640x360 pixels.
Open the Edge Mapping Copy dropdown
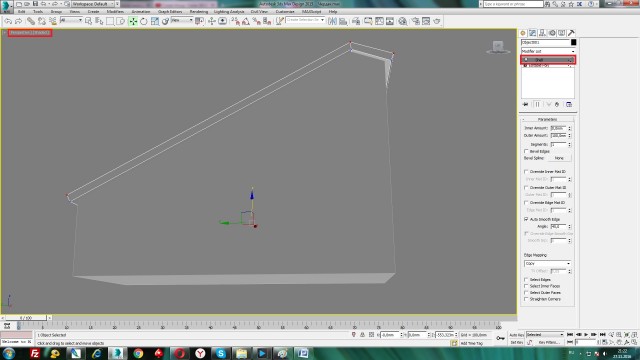pyautogui.click(x=547, y=264)
